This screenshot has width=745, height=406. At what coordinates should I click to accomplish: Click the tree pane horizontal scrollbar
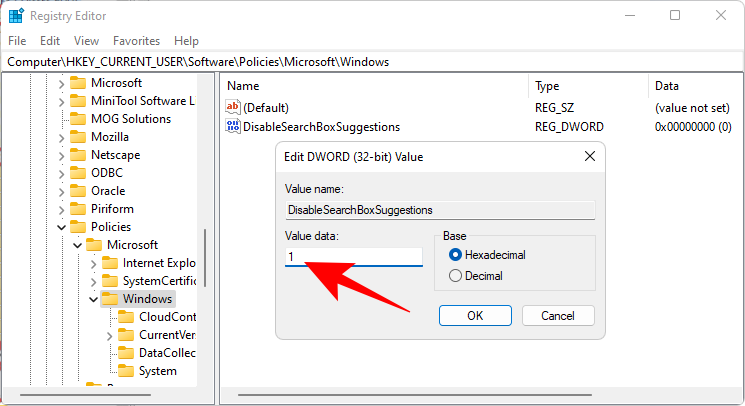click(86, 395)
